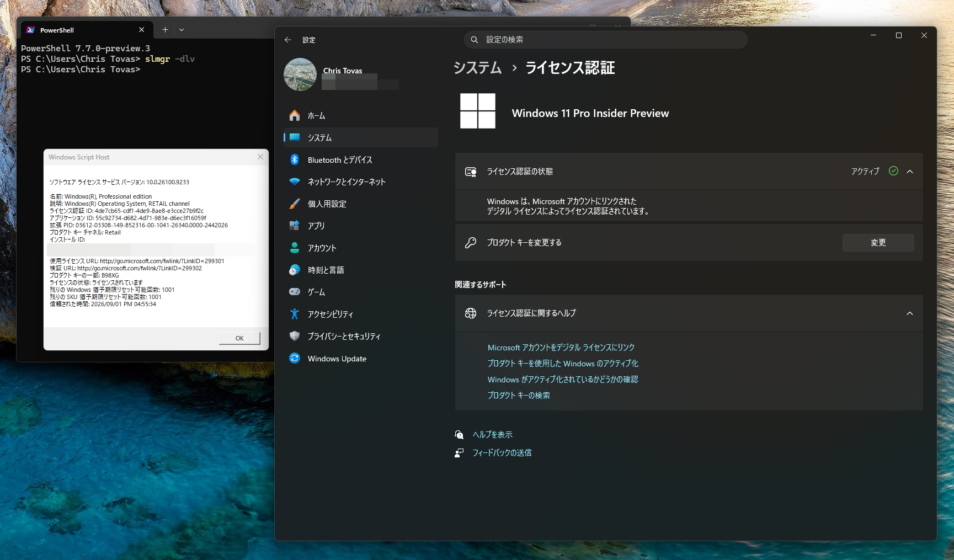The image size is (954, 560).
Task: Collapse the ライセンス認証の状態 section chevron
Action: tap(910, 172)
